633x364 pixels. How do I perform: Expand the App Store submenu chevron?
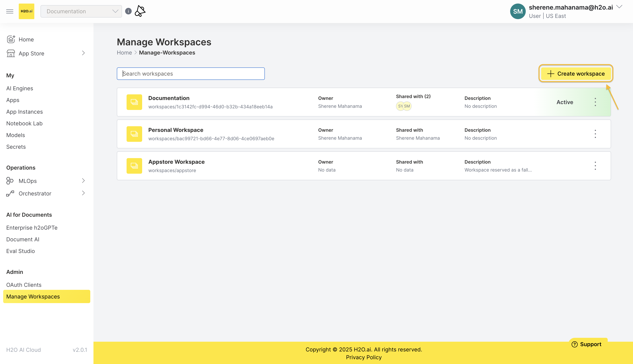[84, 53]
